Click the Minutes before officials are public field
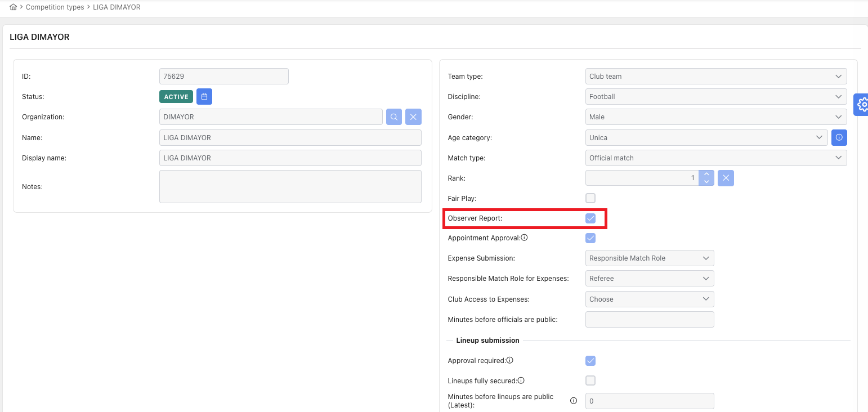868x412 pixels. [x=650, y=320]
